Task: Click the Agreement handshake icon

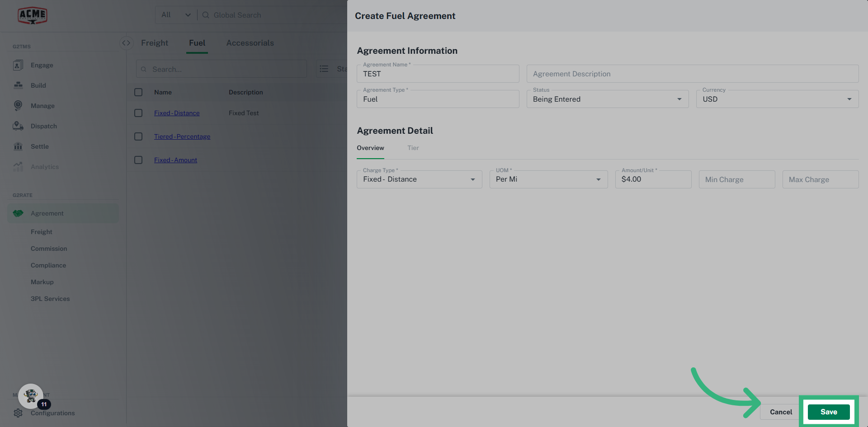Action: pos(18,213)
